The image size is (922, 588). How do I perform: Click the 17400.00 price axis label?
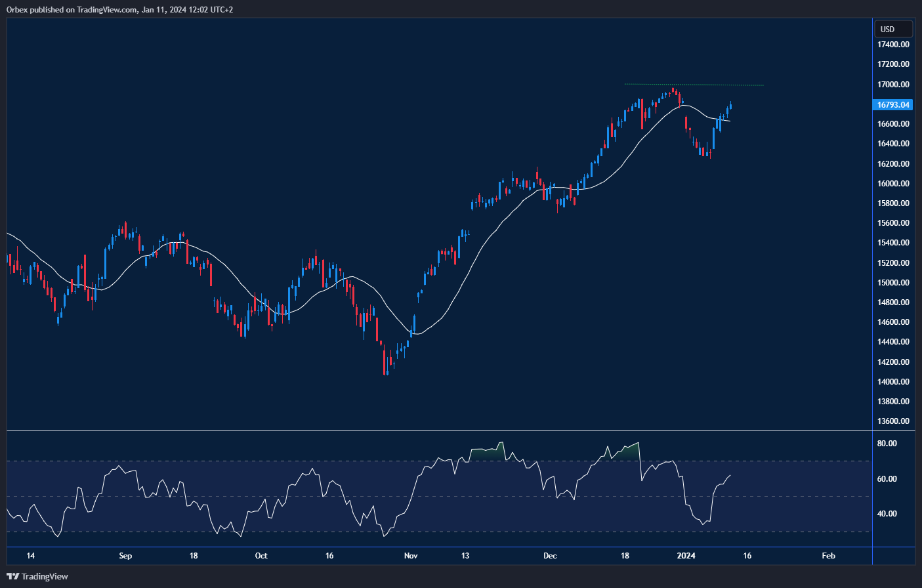coord(893,45)
